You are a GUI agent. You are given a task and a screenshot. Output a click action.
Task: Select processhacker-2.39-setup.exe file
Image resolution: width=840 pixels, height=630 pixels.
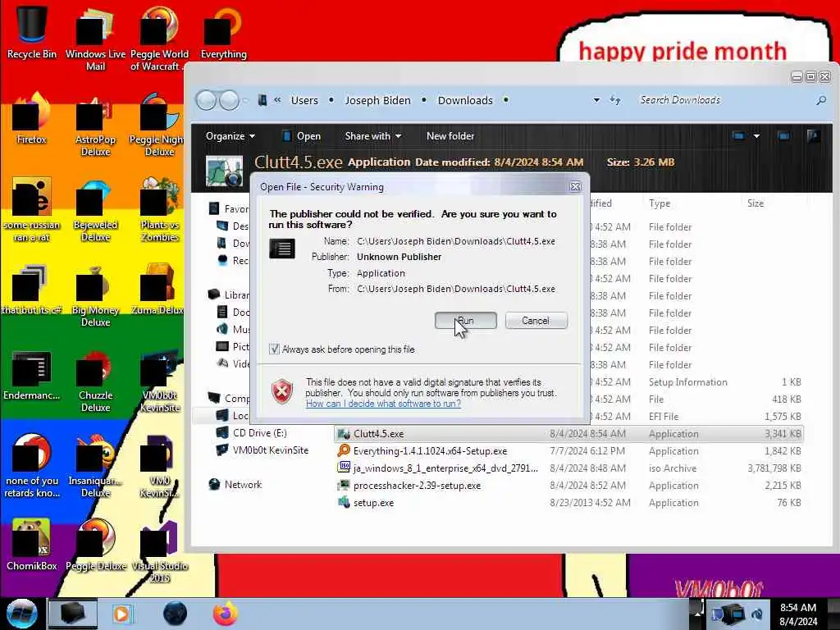coord(569,485)
